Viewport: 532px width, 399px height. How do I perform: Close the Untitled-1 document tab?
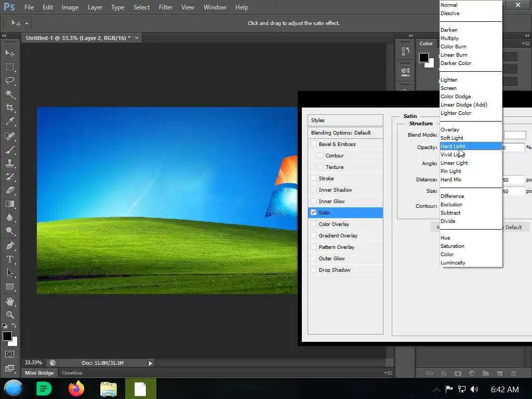137,37
